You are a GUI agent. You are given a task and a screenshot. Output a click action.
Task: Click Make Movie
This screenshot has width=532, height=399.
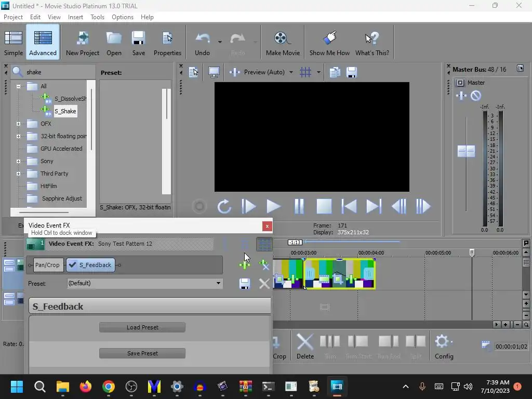(x=283, y=43)
